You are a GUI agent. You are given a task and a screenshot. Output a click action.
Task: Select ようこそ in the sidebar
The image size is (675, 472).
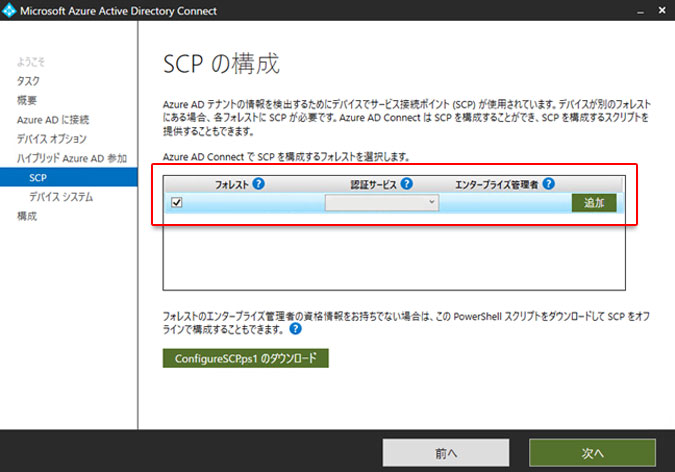click(31, 62)
